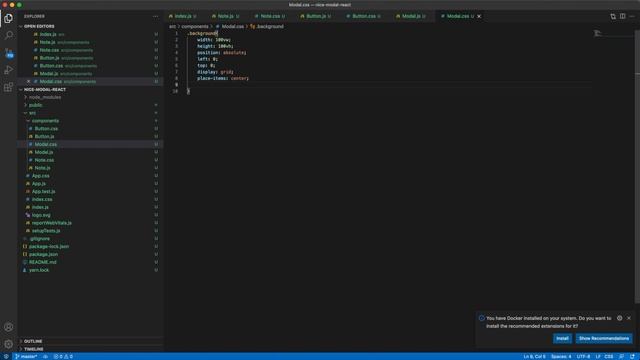
Task: Open the notifications bell in the status bar
Action: (632, 356)
